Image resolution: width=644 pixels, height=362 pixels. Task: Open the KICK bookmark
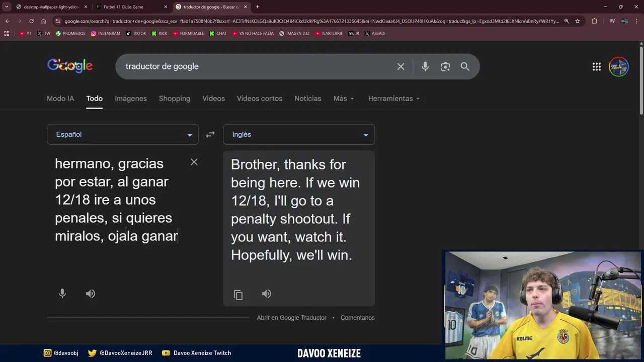(x=159, y=33)
